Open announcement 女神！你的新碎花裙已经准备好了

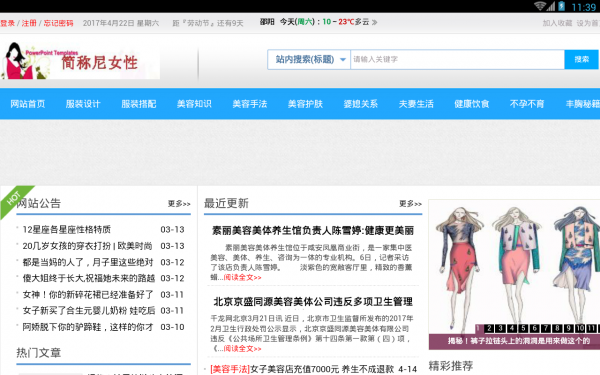click(88, 295)
